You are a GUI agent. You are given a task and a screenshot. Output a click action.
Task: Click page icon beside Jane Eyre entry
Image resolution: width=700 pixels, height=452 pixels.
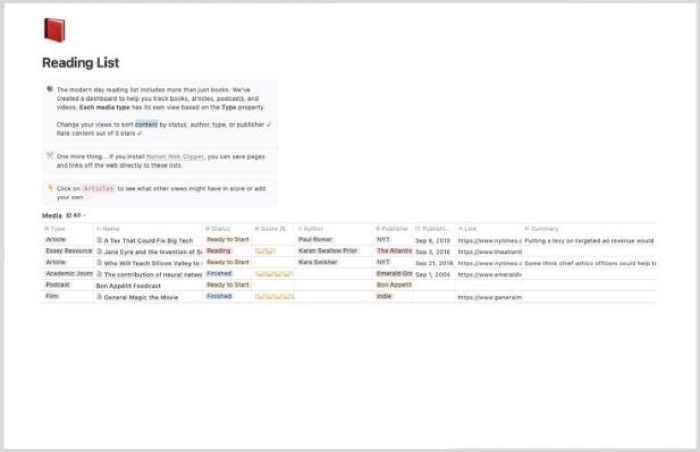(x=99, y=251)
